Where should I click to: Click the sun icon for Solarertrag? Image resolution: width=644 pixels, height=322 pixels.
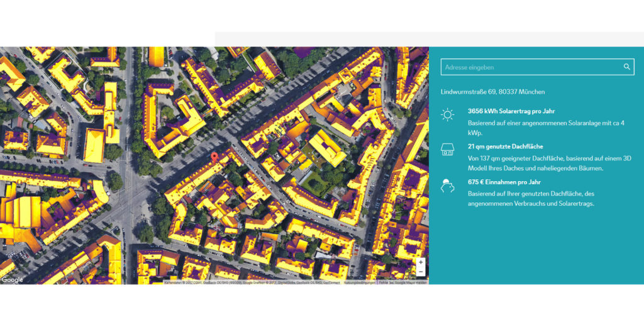447,114
